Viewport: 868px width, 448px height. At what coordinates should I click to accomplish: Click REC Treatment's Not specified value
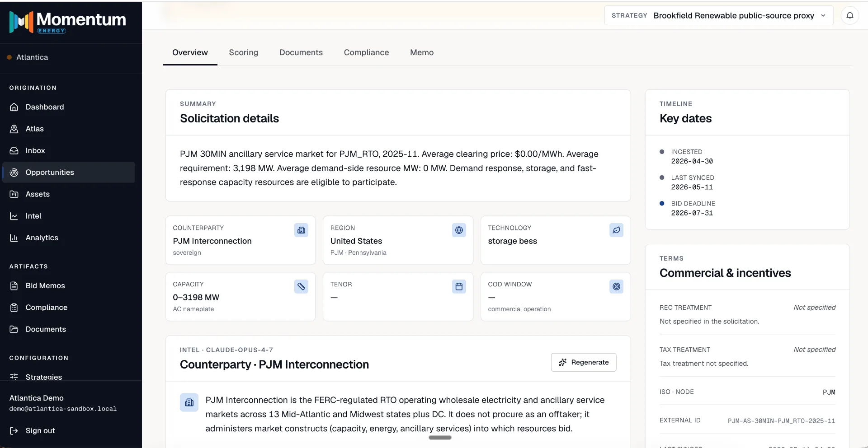(814, 308)
